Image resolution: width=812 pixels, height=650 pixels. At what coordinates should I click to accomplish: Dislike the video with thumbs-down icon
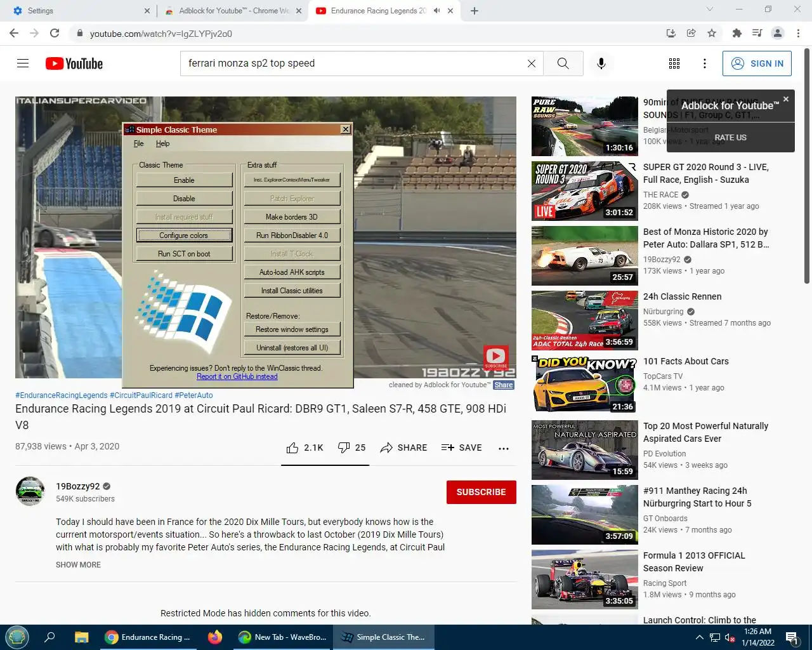pyautogui.click(x=344, y=448)
